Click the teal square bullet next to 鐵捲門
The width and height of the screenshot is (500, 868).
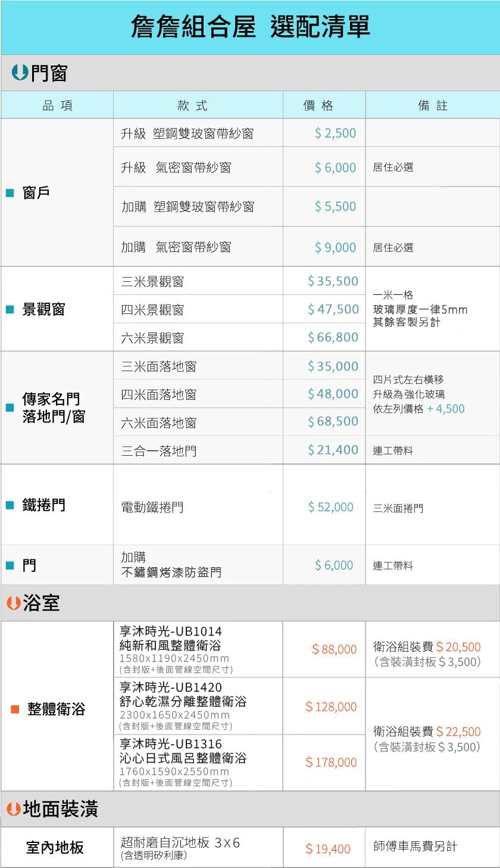[x=10, y=505]
